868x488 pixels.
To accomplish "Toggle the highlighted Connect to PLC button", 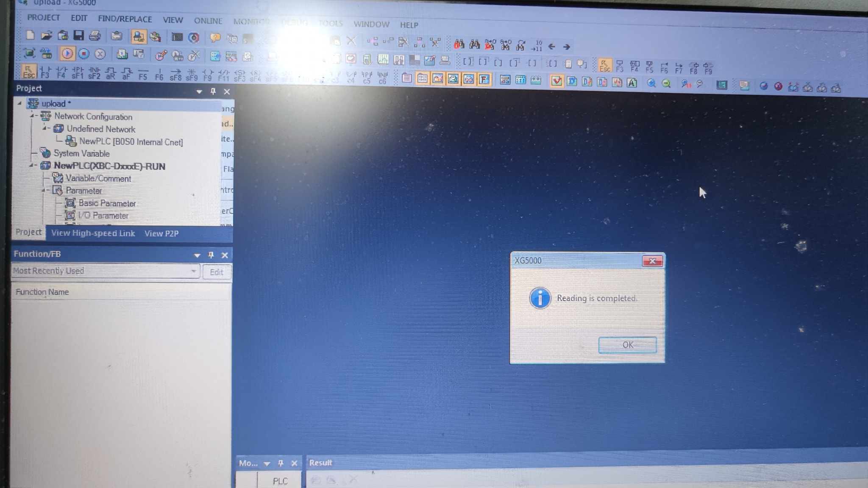I will [x=139, y=37].
